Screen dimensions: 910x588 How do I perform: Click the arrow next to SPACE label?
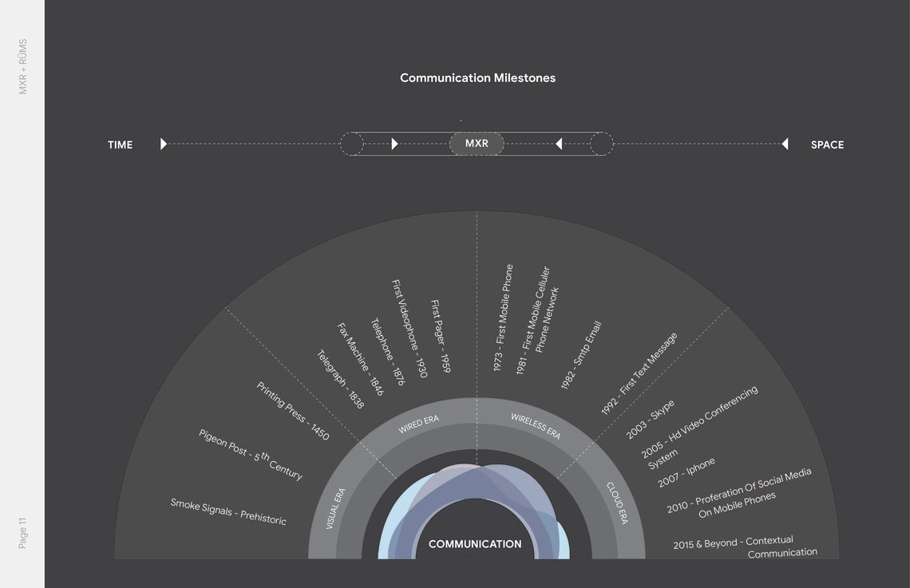pyautogui.click(x=785, y=144)
